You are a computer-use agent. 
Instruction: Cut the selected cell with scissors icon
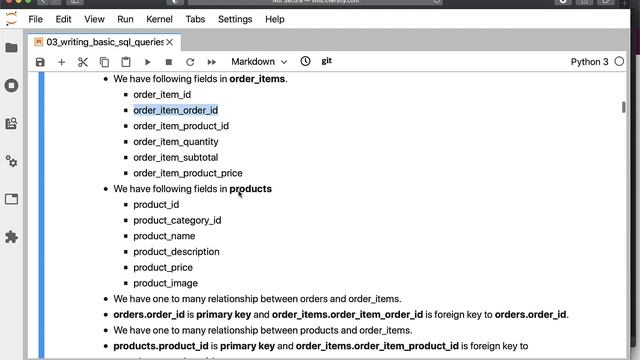tap(83, 62)
